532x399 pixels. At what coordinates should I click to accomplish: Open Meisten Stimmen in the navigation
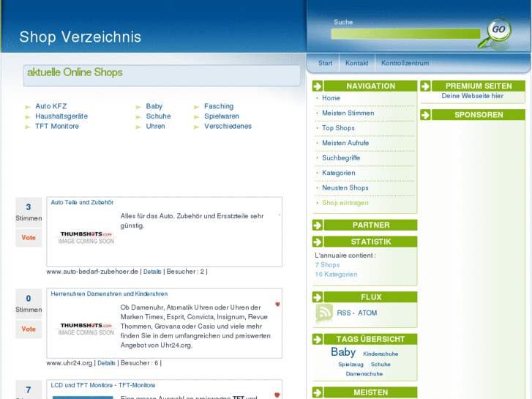[x=348, y=113]
